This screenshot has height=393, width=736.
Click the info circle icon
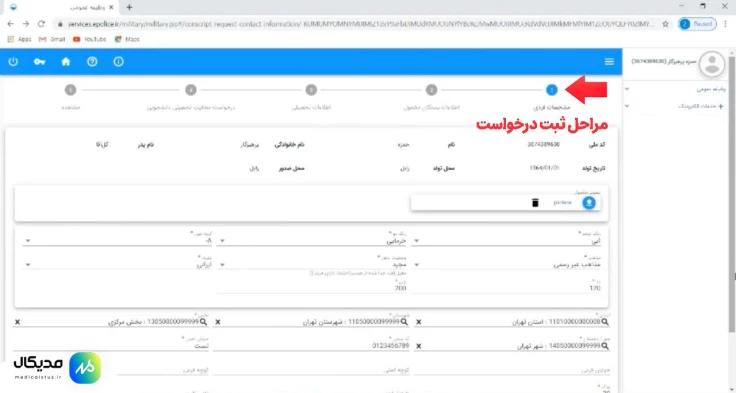tap(118, 62)
